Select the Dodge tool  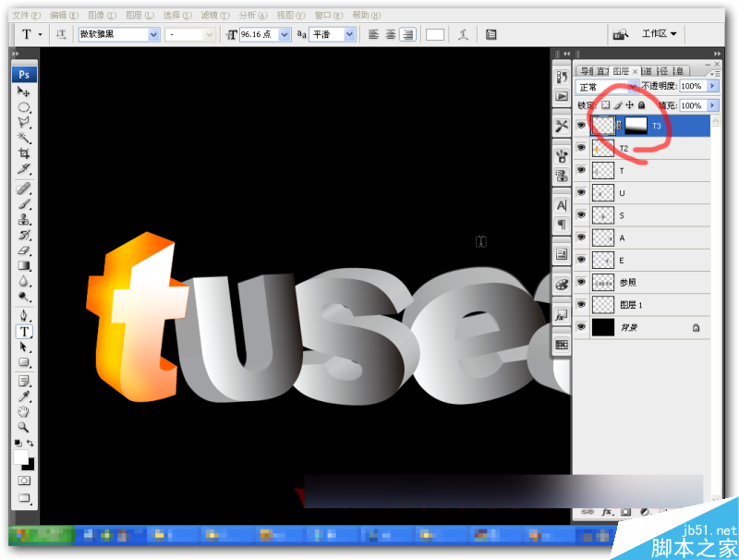[24, 297]
